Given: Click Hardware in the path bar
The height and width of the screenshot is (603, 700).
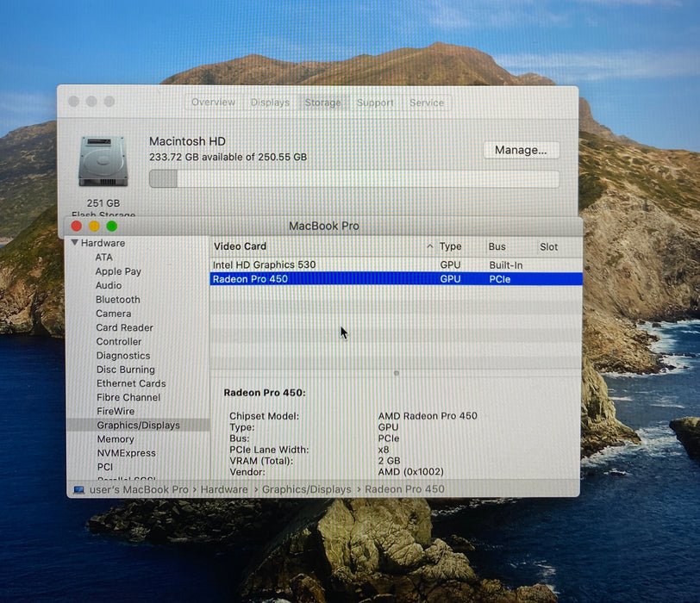Looking at the screenshot, I should [223, 489].
